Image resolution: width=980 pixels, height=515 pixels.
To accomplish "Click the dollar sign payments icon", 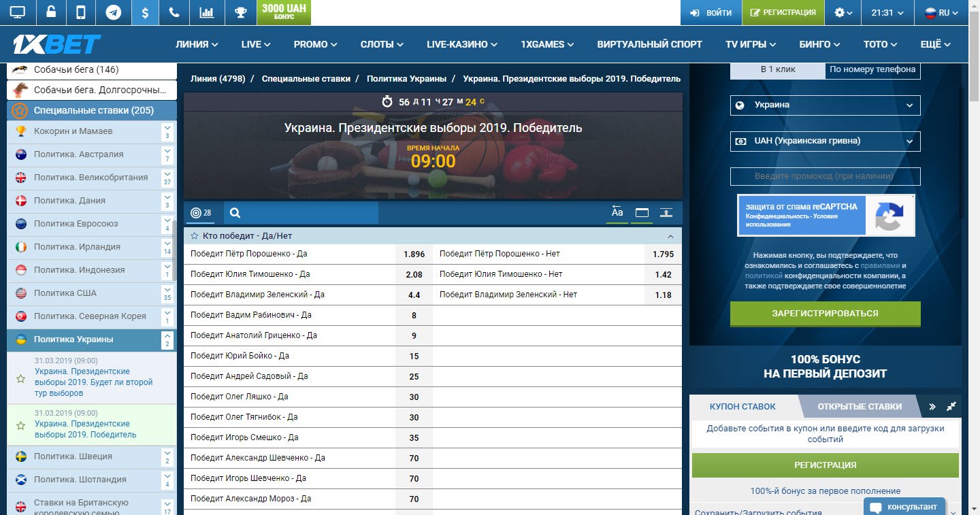I will (145, 13).
